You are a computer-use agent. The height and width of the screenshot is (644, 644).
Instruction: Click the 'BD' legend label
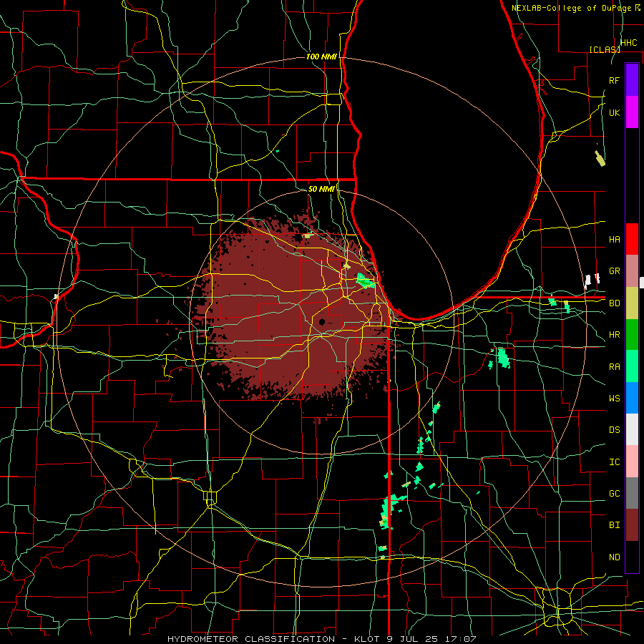pos(615,303)
